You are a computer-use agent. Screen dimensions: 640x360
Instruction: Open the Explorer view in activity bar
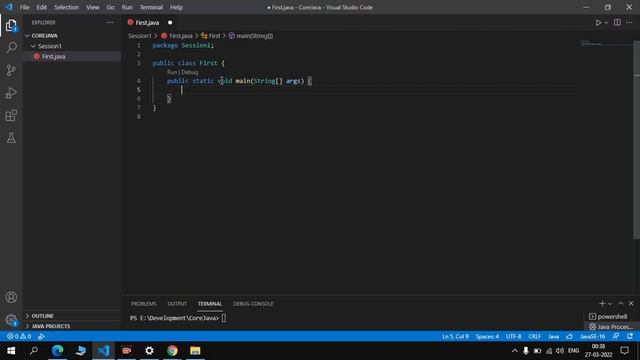(x=11, y=26)
